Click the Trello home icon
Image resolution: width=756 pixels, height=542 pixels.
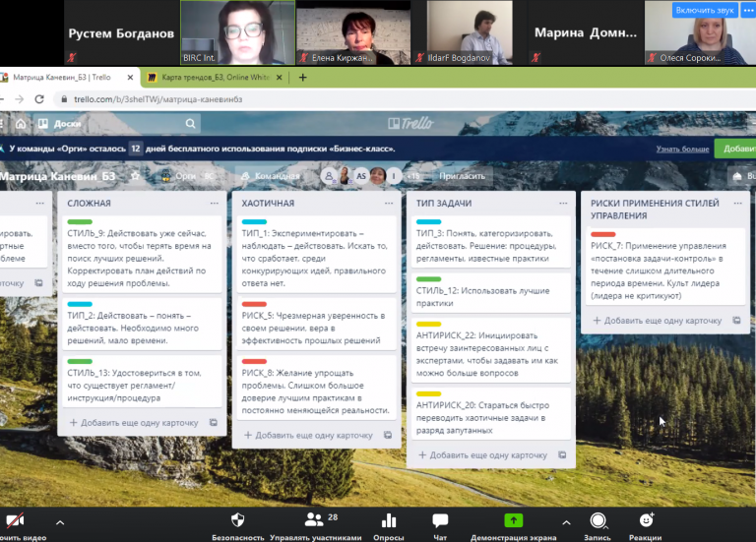(20, 124)
